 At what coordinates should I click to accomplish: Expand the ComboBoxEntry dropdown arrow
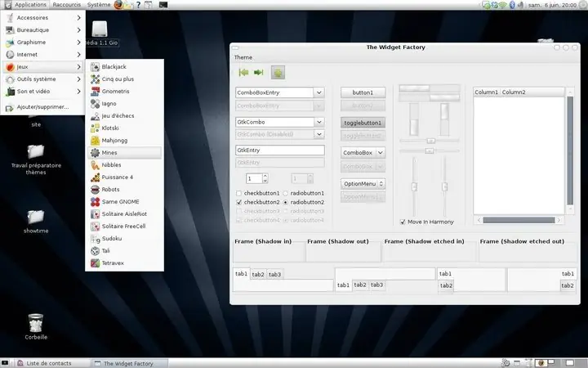[x=318, y=92]
